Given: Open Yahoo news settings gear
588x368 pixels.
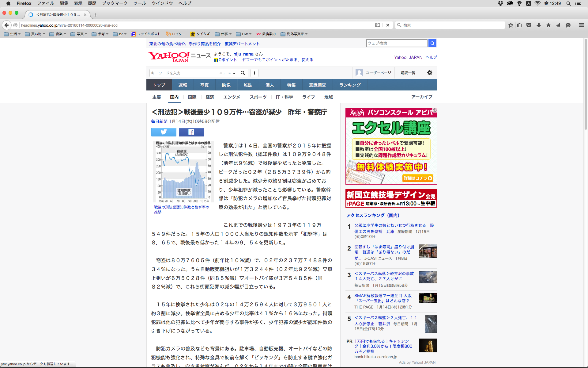Looking at the screenshot, I should (x=429, y=73).
